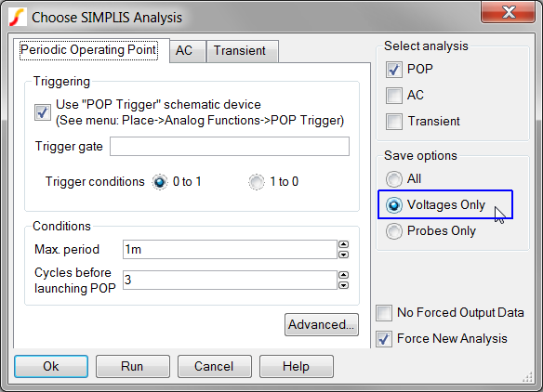The width and height of the screenshot is (543, 392).
Task: Decrement Cycles before launching POP value
Action: point(343,285)
